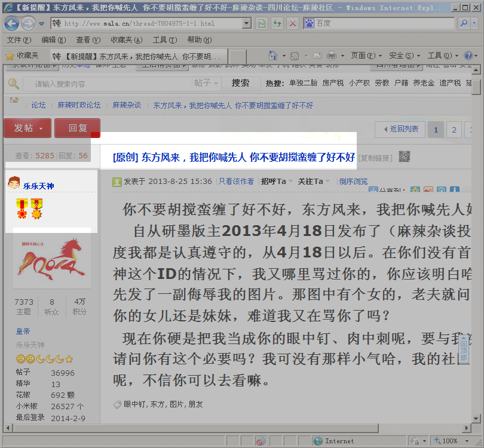
Task: Click the Refresh page icon
Action: pos(277,23)
